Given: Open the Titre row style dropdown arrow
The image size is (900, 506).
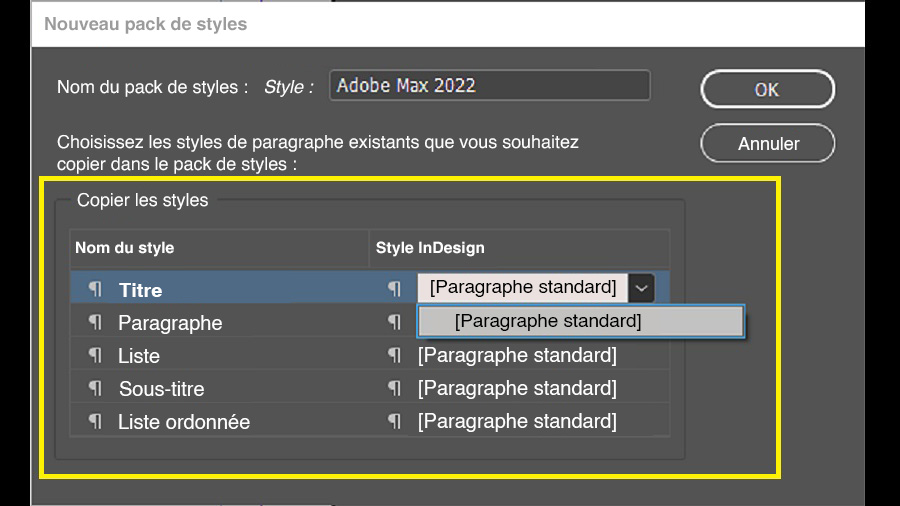Looking at the screenshot, I should [642, 288].
